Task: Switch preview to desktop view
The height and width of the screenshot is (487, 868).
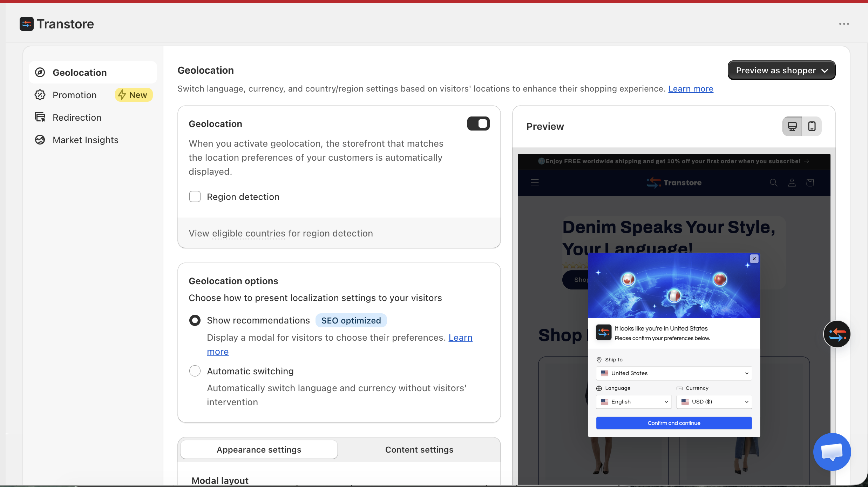Action: click(x=792, y=126)
